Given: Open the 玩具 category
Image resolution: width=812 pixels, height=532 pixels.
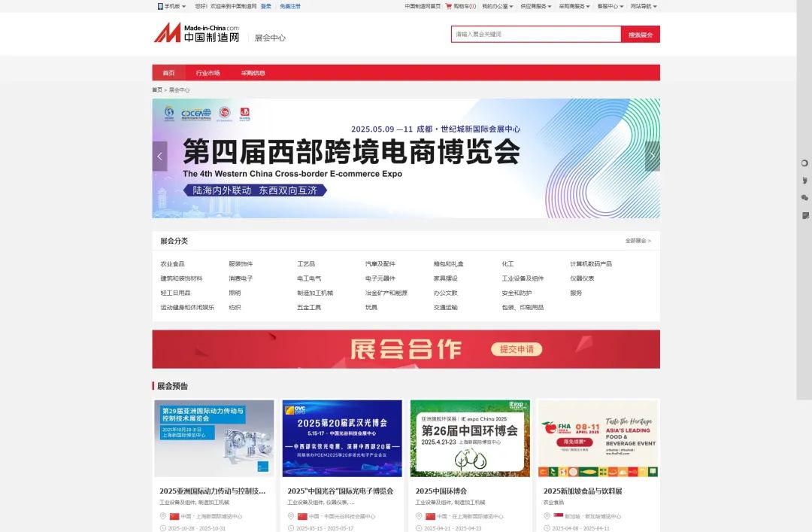Looking at the screenshot, I should point(371,308).
